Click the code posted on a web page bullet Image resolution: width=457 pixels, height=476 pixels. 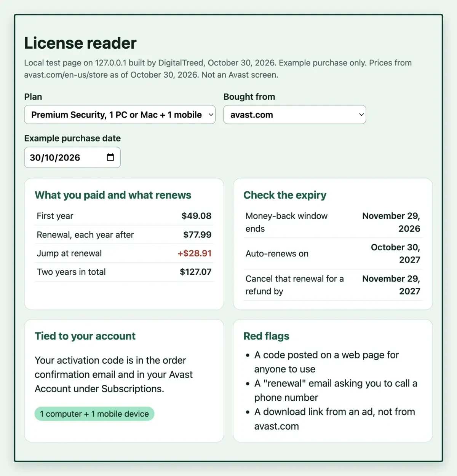point(326,362)
